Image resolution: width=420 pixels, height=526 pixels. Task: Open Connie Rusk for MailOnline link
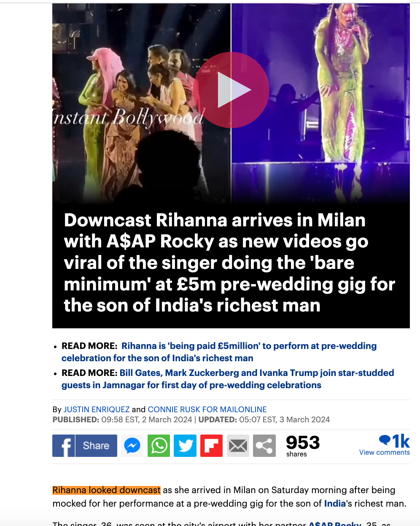click(207, 409)
